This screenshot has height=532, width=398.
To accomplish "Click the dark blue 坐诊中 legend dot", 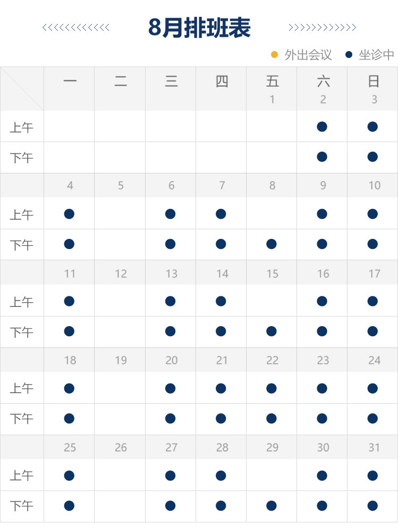I will click(349, 54).
